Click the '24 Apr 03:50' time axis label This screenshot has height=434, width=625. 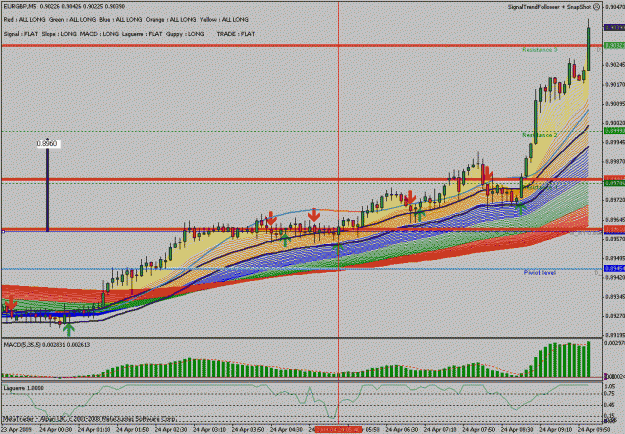[248, 430]
